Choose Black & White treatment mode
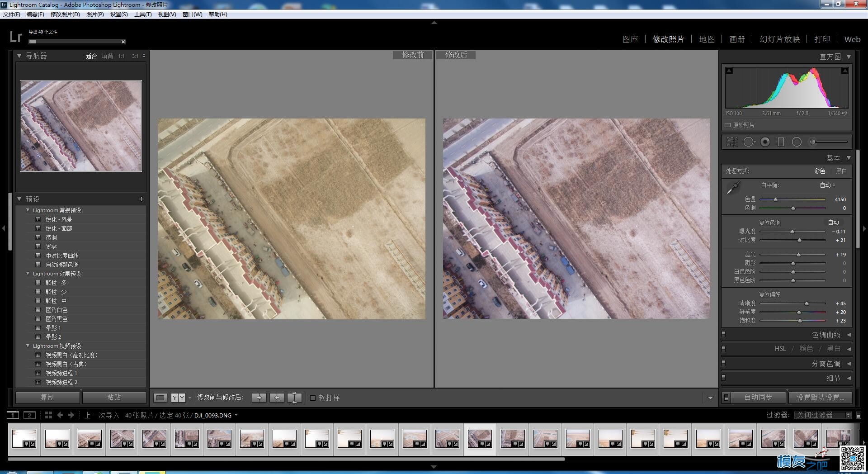This screenshot has width=868, height=474. click(x=841, y=171)
